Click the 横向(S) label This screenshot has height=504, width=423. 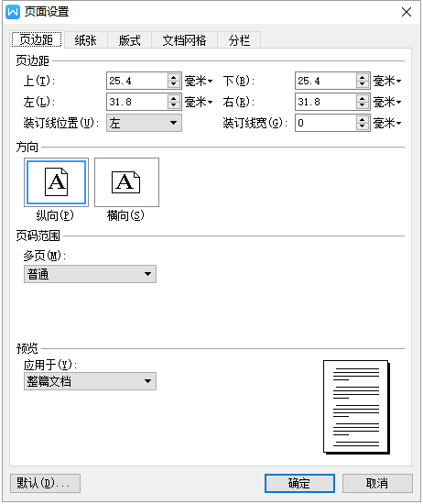pos(125,215)
